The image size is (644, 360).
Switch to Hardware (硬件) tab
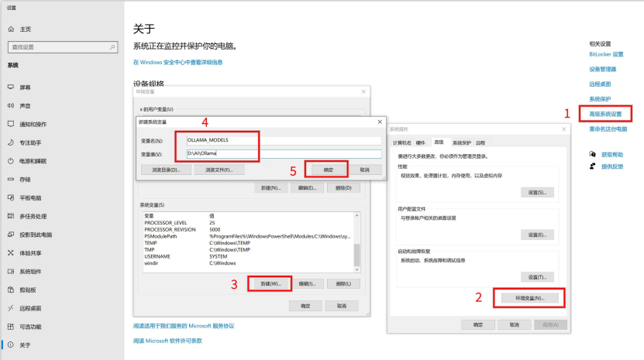421,143
